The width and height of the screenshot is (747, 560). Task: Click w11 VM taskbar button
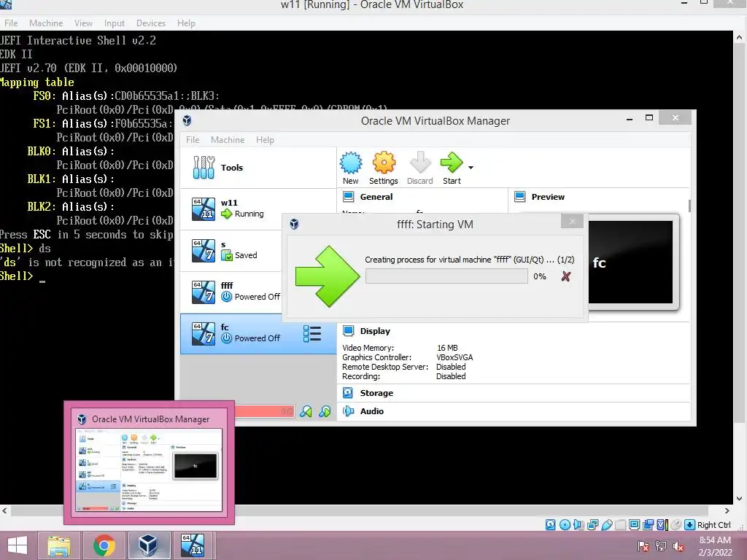193,545
